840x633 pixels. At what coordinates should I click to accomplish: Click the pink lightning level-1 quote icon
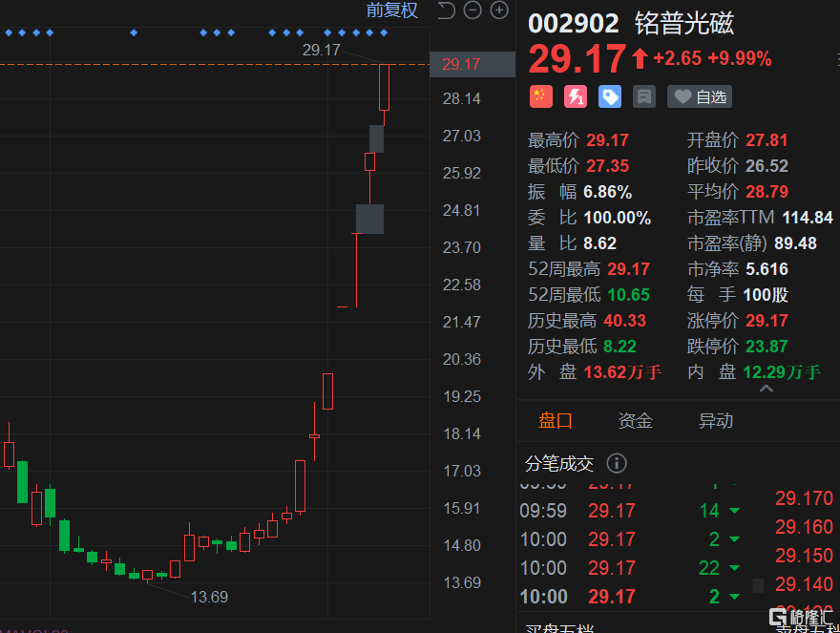(x=576, y=97)
